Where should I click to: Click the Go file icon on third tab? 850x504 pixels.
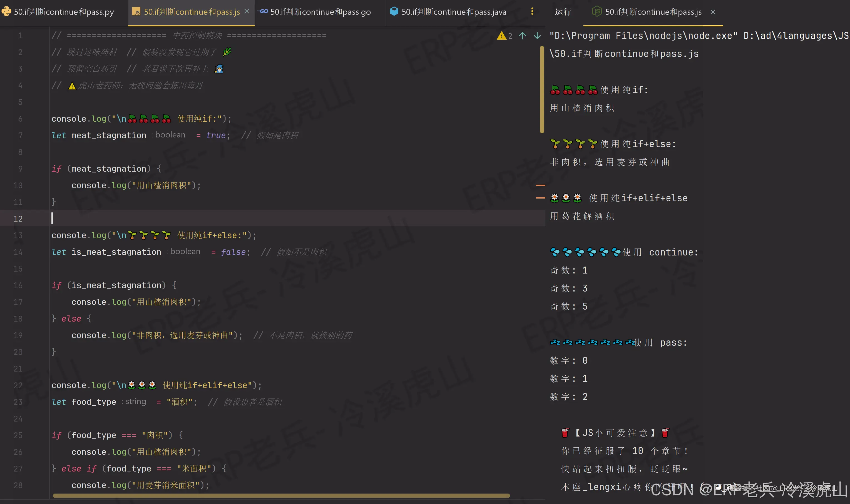click(x=263, y=12)
